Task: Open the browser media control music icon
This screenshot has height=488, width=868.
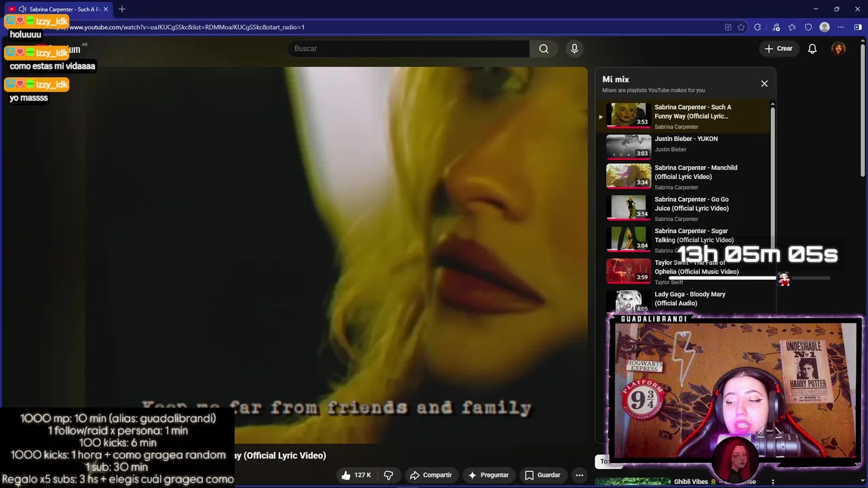Action: click(776, 27)
